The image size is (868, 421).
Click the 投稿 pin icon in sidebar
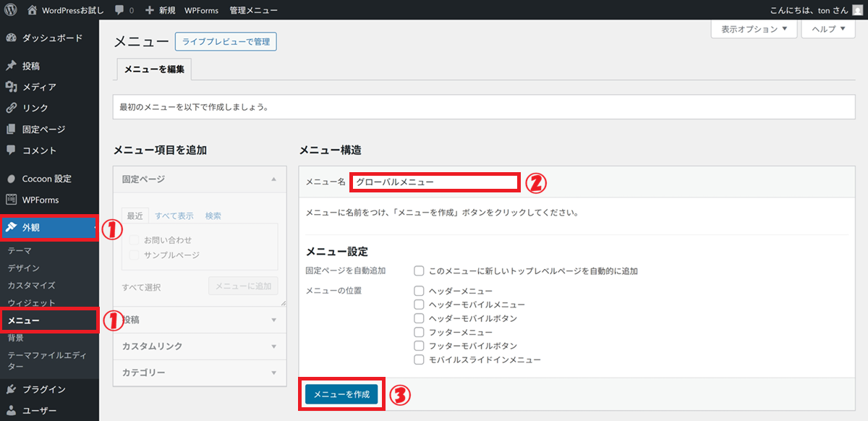click(11, 66)
